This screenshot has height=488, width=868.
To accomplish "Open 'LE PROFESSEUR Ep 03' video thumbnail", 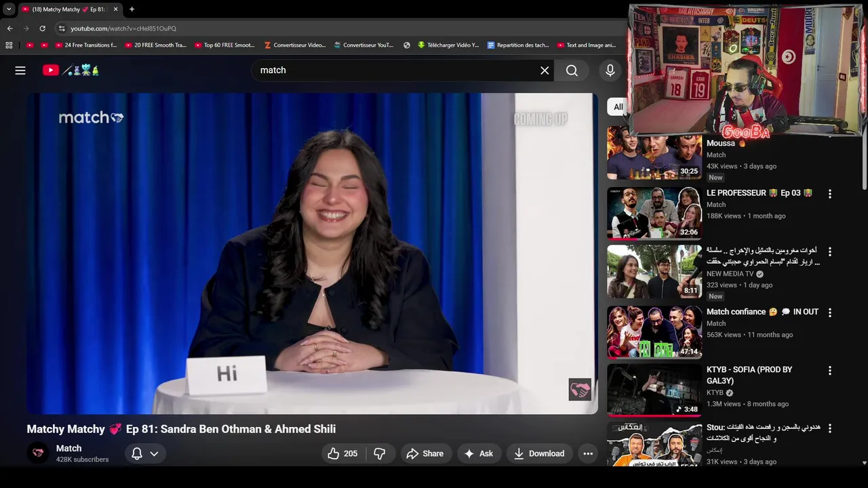I will point(654,213).
